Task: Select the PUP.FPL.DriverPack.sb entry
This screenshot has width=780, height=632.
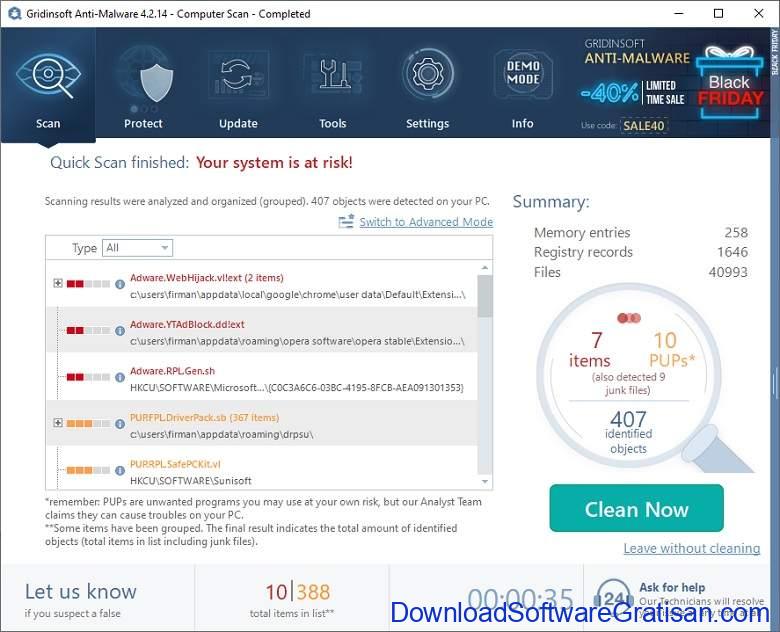Action: coord(261,423)
